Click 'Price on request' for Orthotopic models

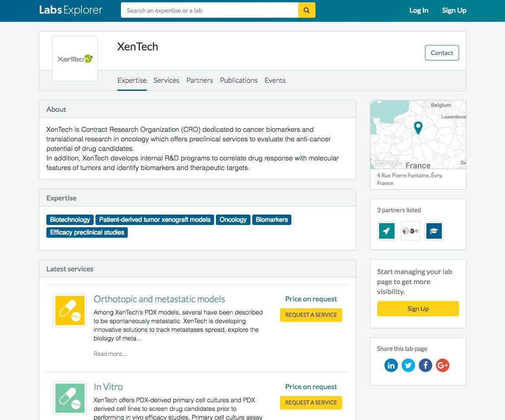click(311, 299)
